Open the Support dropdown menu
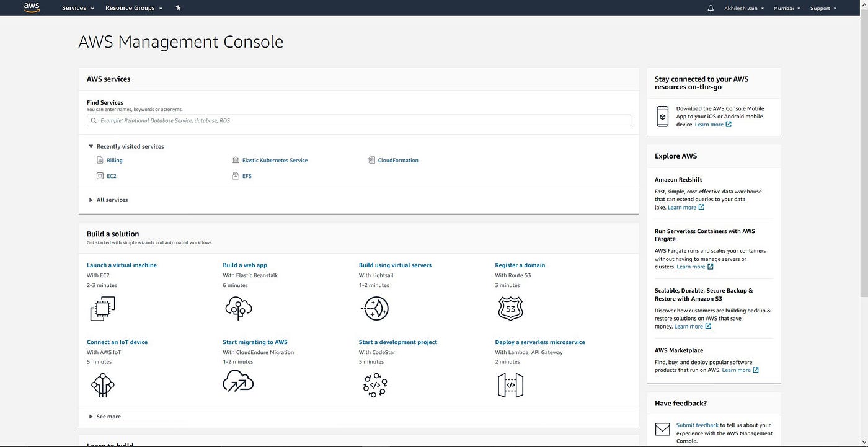The height and width of the screenshot is (447, 868). tap(823, 8)
